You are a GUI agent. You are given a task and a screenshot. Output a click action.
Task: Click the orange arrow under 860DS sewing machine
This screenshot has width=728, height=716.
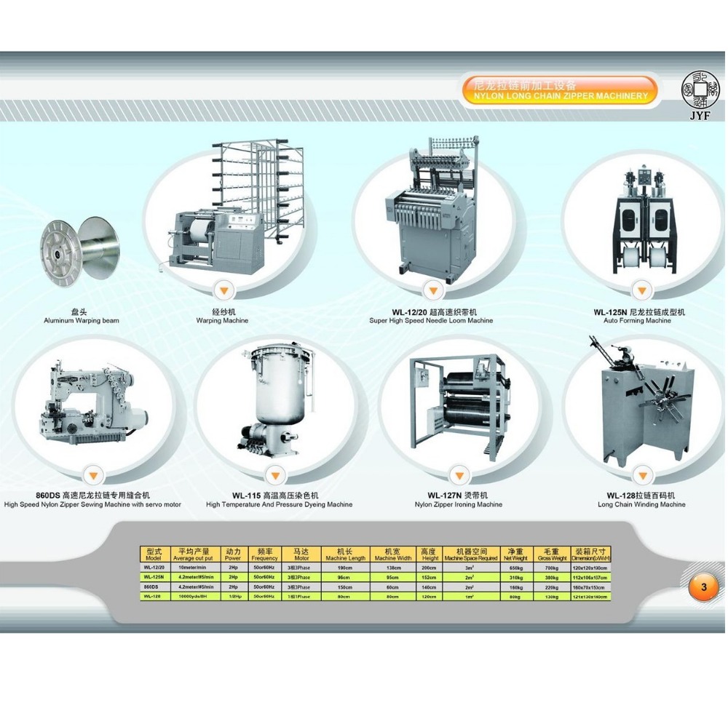coord(93,476)
